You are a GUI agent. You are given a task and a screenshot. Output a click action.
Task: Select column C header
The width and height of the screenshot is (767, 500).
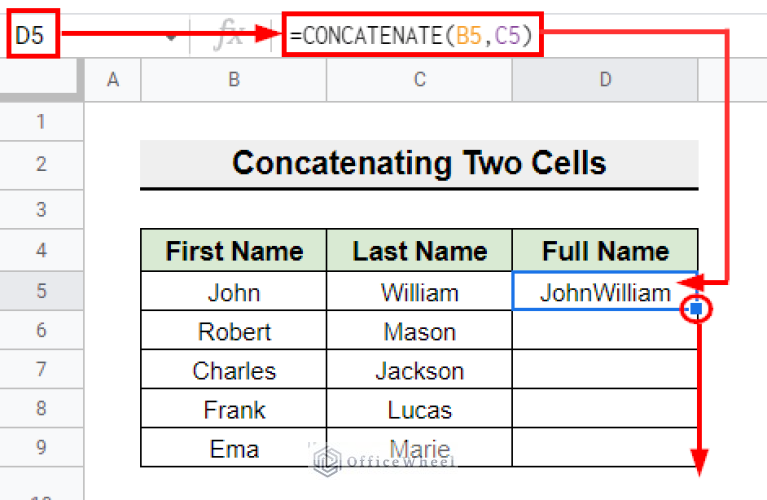(419, 80)
